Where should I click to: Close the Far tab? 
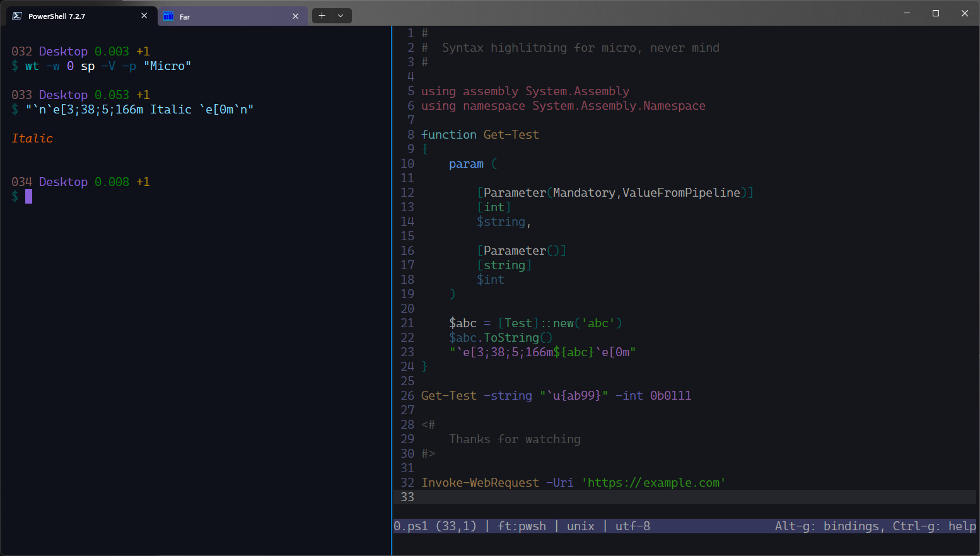(296, 16)
